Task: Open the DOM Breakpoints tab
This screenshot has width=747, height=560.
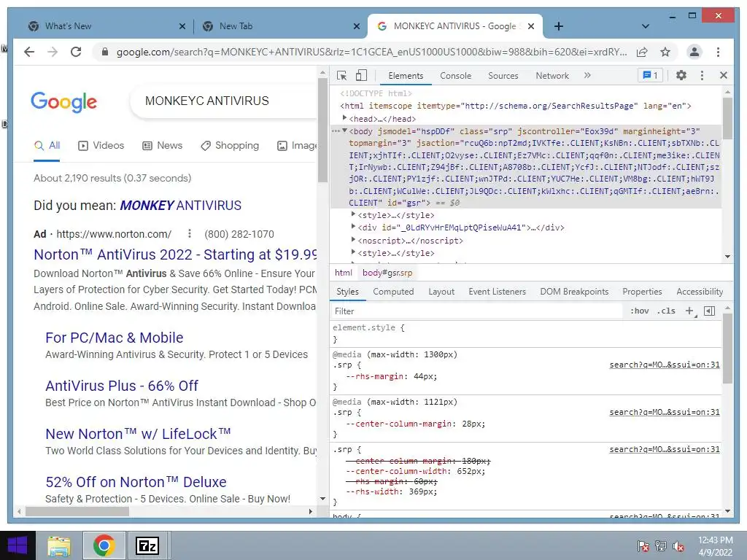Action: point(574,292)
